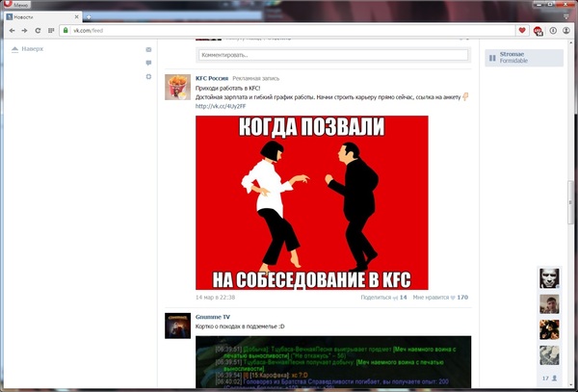Follow the vk.cc/4Uy2FF link

pos(221,106)
